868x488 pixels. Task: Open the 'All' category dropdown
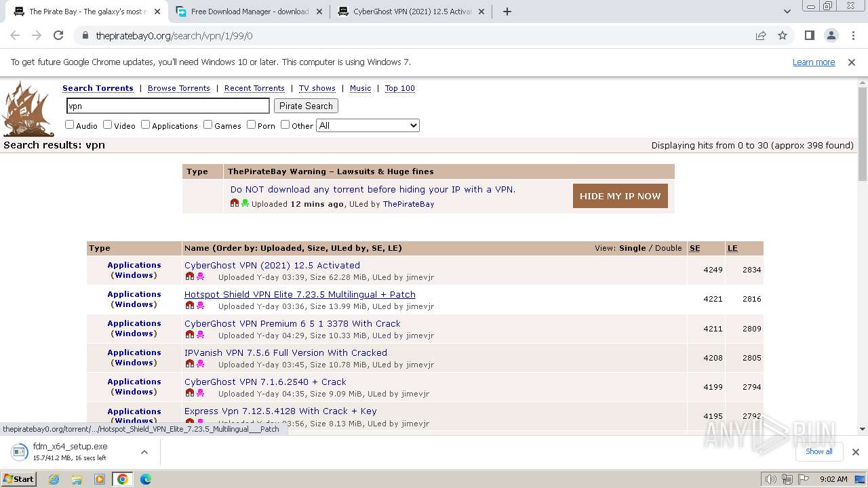click(368, 125)
